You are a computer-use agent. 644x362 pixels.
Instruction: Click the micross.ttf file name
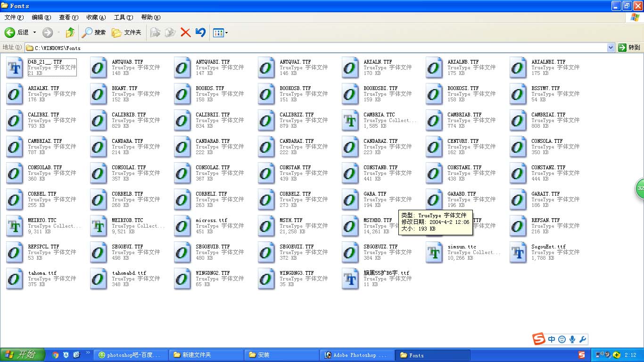pyautogui.click(x=212, y=220)
